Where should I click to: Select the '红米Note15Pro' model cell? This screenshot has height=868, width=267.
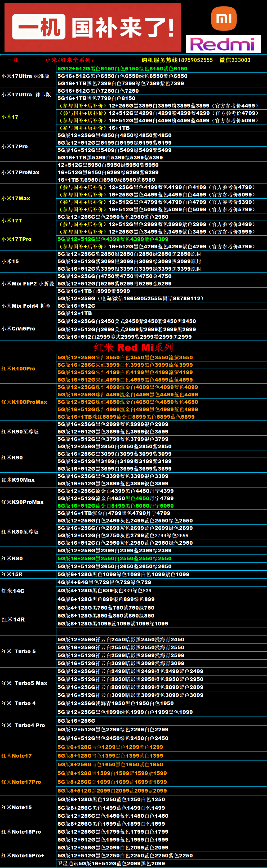click(28, 832)
